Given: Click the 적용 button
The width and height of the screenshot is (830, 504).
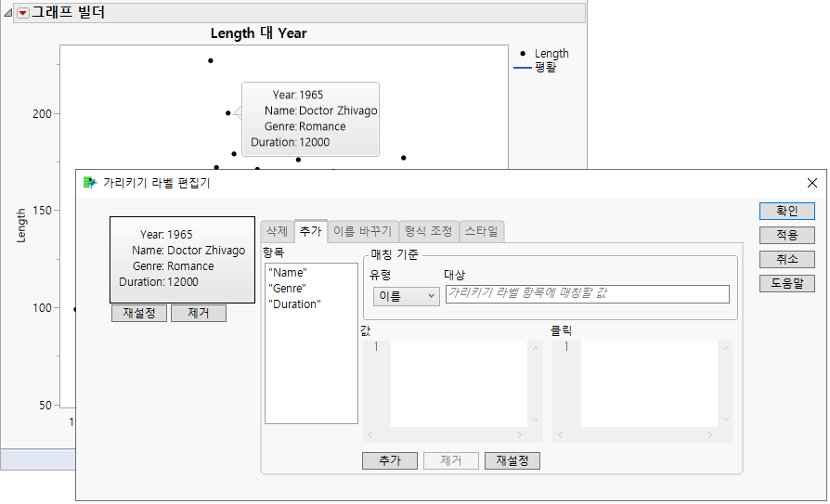Looking at the screenshot, I should coord(786,235).
